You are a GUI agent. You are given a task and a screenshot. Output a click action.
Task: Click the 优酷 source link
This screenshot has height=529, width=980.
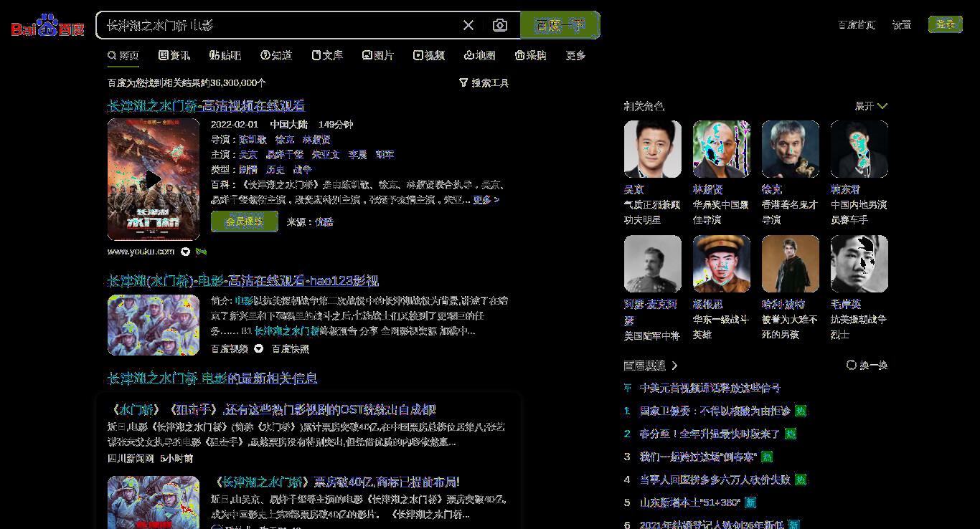324,222
